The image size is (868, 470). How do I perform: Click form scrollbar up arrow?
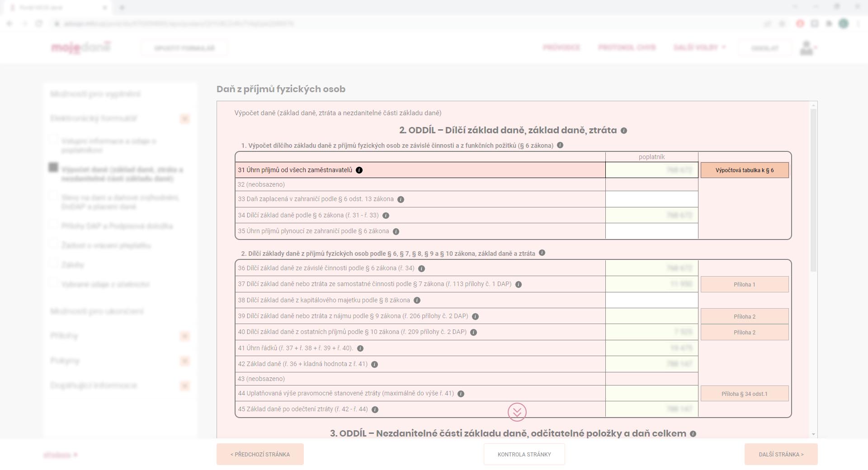click(814, 105)
